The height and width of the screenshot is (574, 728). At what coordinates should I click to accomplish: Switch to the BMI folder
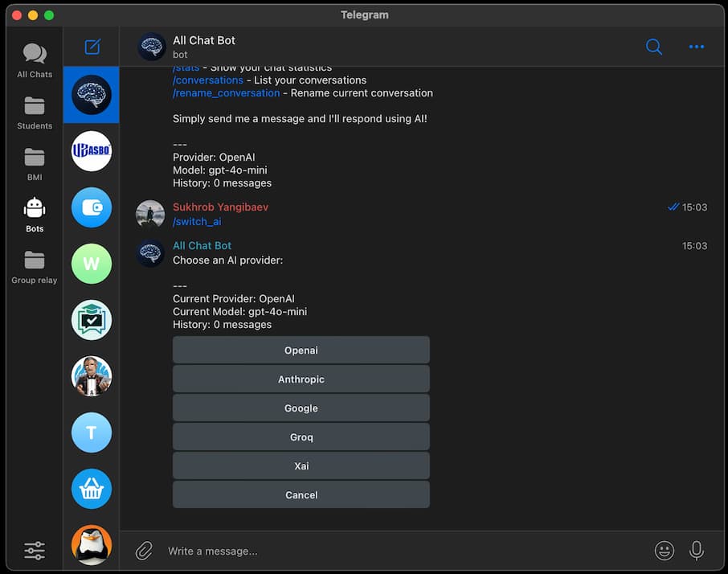[x=35, y=164]
